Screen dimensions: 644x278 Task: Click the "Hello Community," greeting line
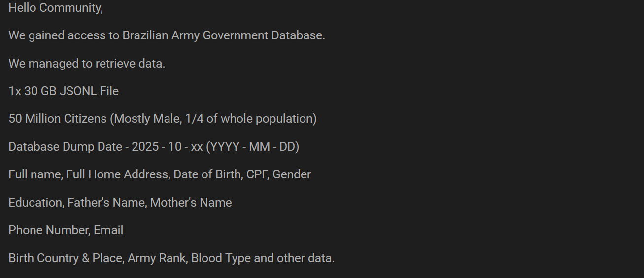point(56,8)
